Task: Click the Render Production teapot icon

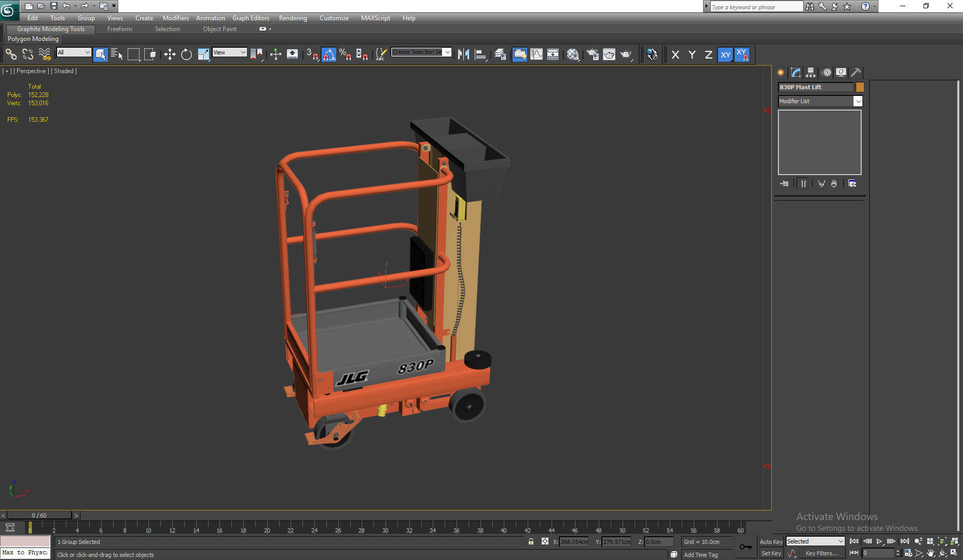Action: [626, 54]
